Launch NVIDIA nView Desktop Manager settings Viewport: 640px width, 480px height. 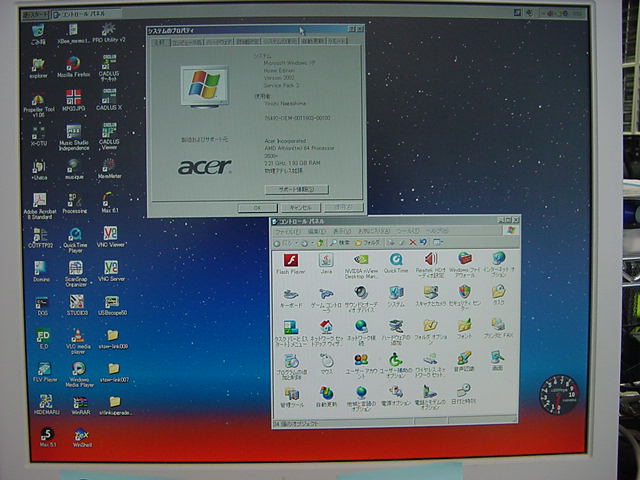(360, 261)
